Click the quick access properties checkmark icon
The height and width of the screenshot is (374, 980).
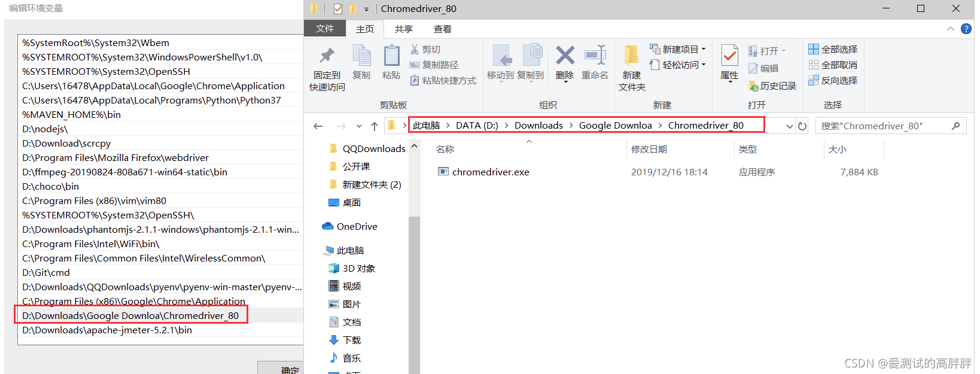338,8
